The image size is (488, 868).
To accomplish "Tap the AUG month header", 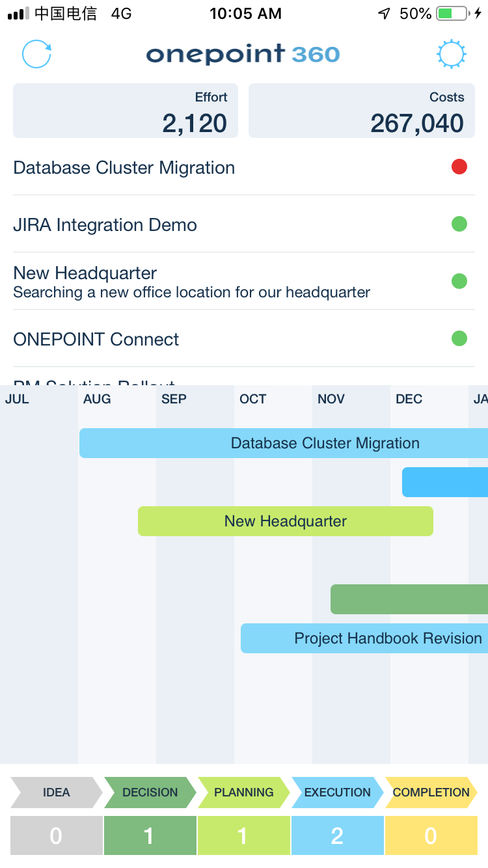I will click(x=97, y=400).
